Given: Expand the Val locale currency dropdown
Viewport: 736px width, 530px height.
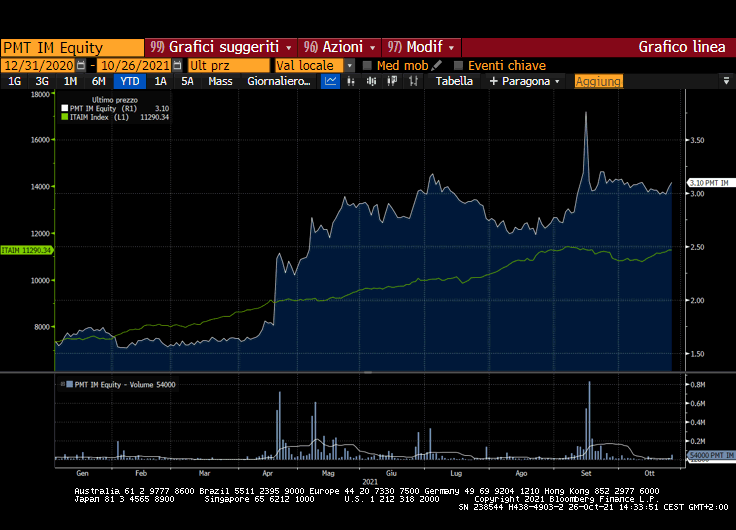Looking at the screenshot, I should pos(350,65).
